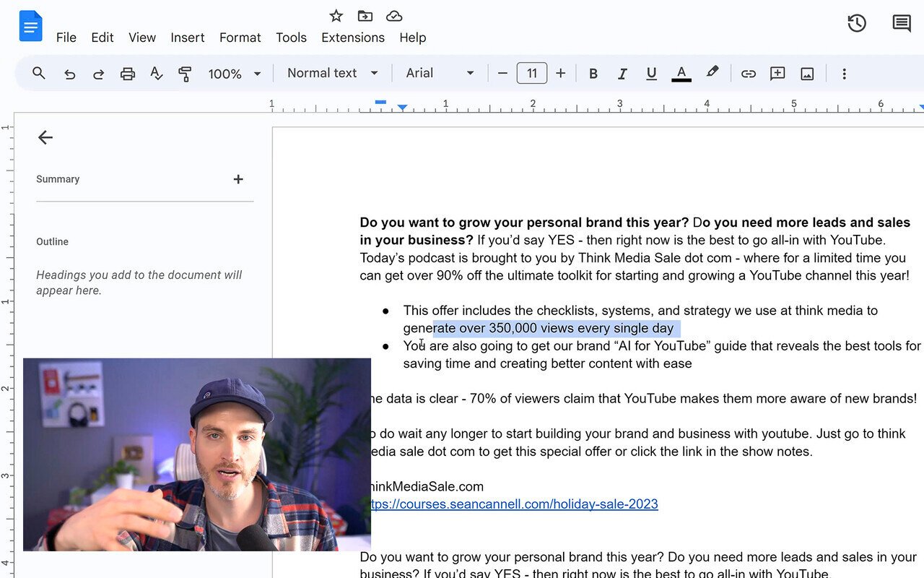
Task: Click the Summary heading in sidebar
Action: (x=58, y=179)
